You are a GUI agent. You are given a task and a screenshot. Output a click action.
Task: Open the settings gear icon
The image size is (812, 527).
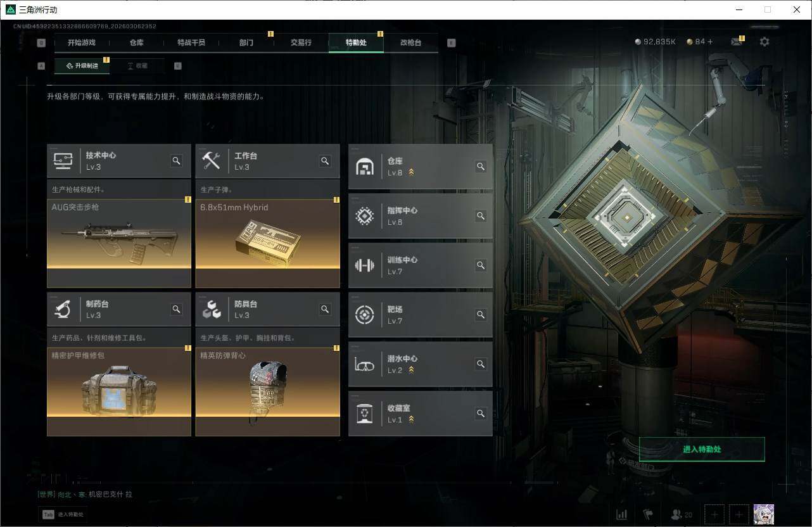[x=764, y=42]
